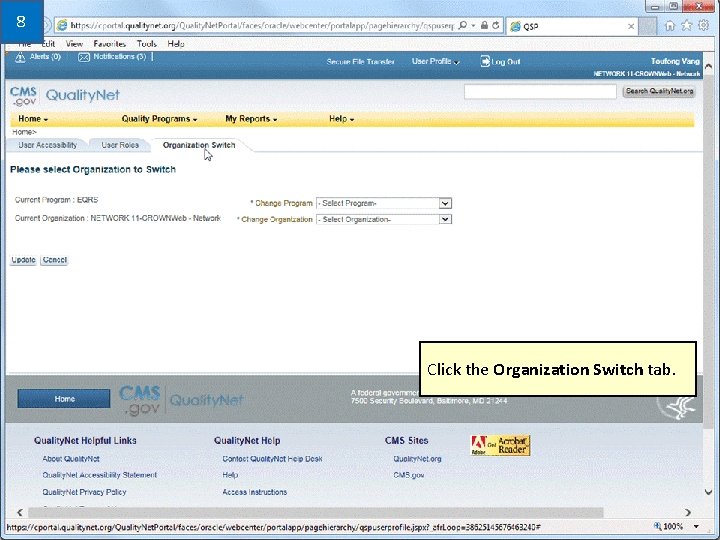Switch to the User Accessibility tab

[48, 145]
